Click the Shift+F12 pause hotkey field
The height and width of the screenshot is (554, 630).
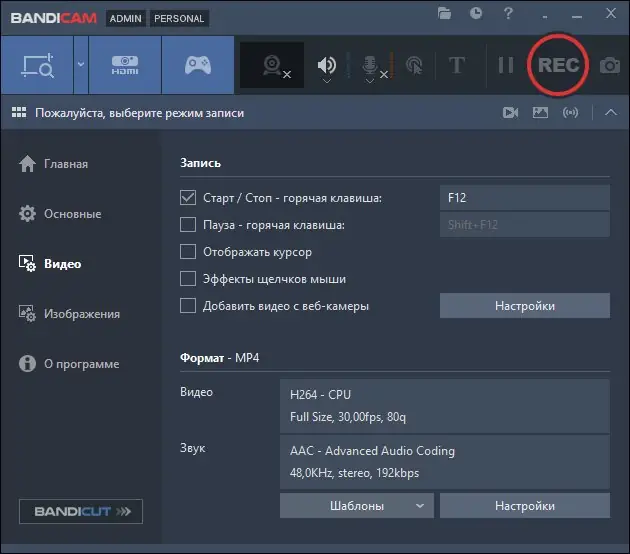525,225
